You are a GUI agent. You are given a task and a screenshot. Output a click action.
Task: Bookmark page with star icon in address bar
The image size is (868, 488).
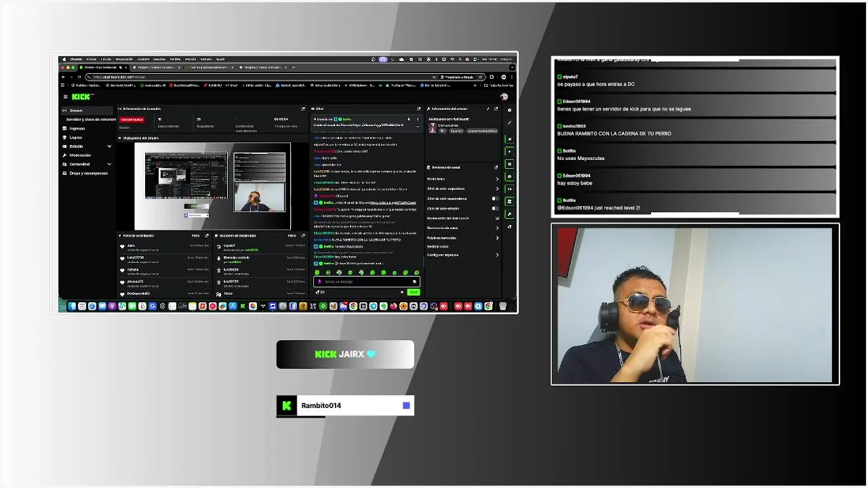tap(480, 77)
